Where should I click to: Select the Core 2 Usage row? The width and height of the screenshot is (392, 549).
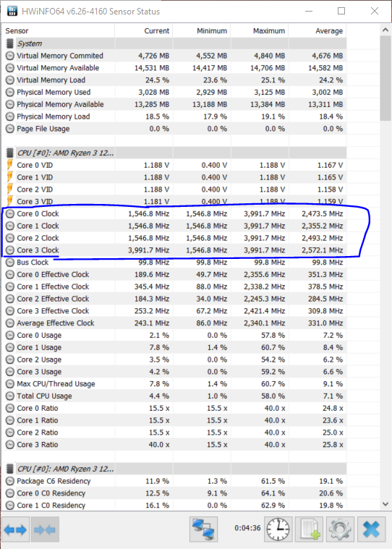[174, 359]
